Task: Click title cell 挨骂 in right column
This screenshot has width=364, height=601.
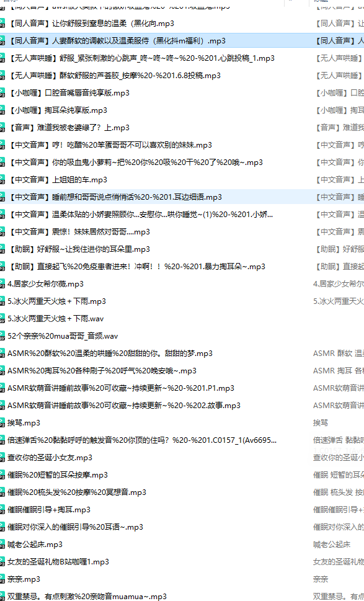Action: click(321, 423)
